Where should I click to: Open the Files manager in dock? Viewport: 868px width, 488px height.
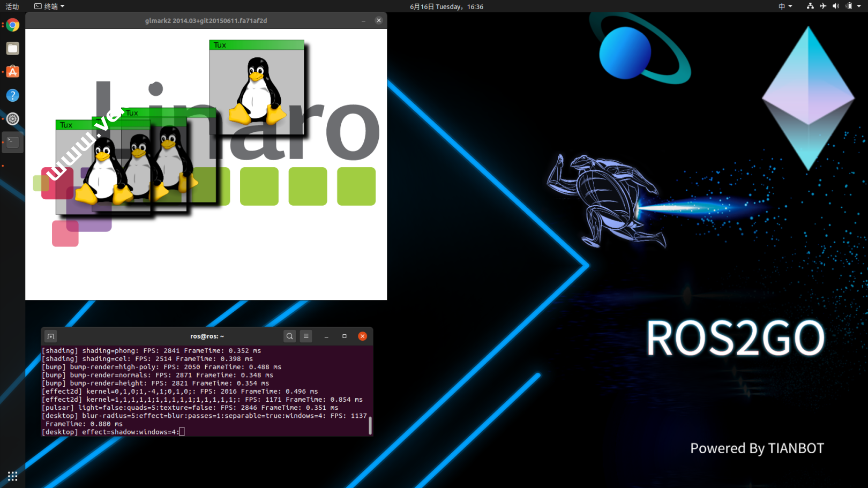(13, 49)
